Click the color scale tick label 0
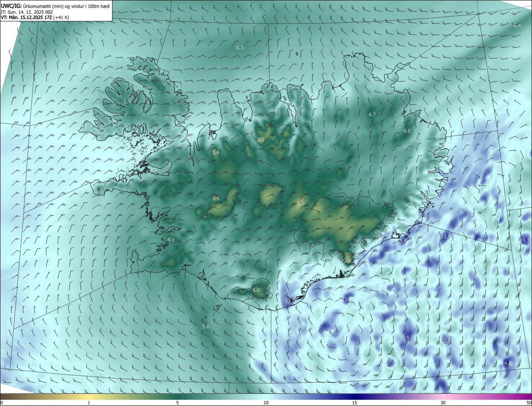Image resolution: width=532 pixels, height=406 pixels. [x=2, y=403]
